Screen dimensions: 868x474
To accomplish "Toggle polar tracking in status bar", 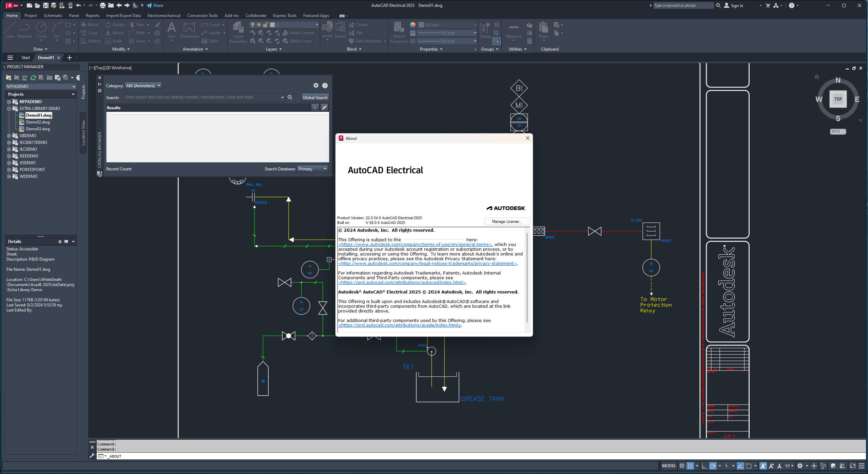I will point(713,466).
